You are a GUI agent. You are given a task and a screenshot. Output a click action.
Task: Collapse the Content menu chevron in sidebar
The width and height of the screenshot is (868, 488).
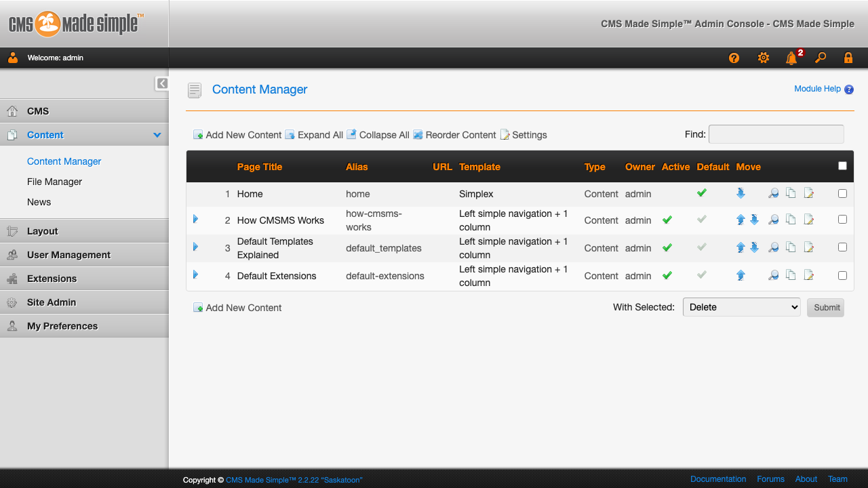point(157,135)
